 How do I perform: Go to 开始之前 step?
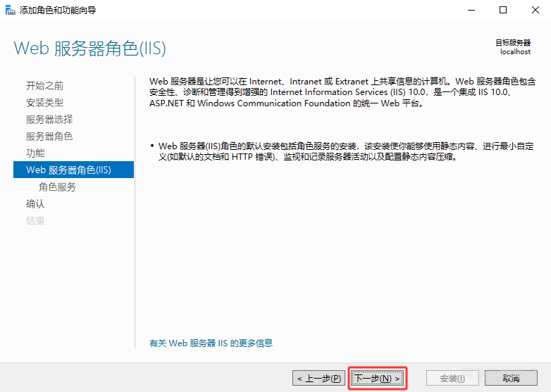(x=44, y=86)
